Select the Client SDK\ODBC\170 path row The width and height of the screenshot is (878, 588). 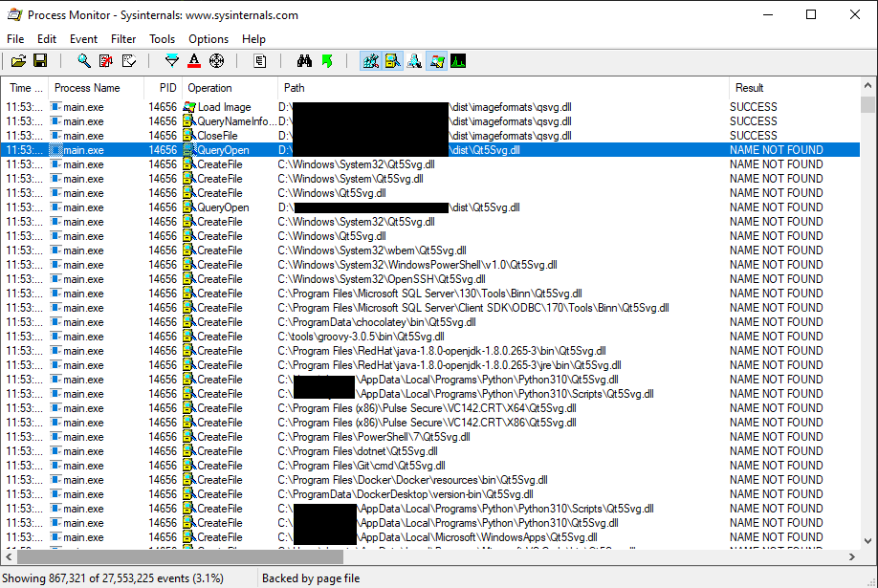pyautogui.click(x=430, y=308)
